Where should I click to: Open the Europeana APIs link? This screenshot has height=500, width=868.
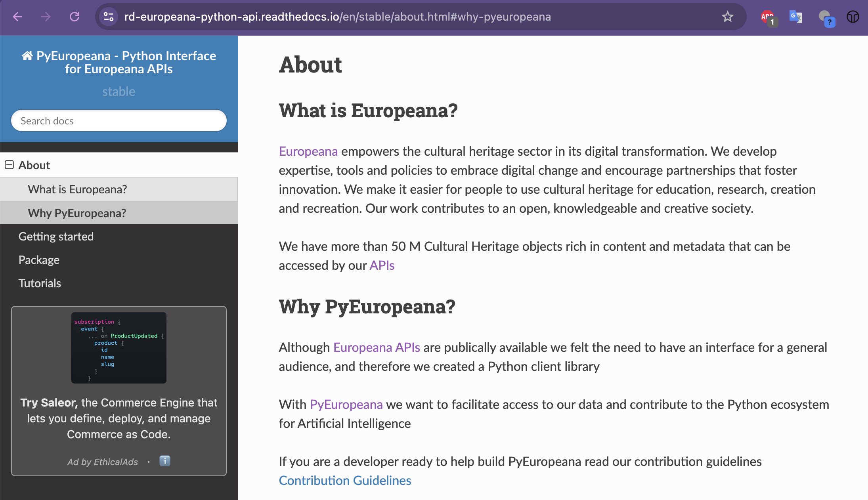click(x=376, y=347)
